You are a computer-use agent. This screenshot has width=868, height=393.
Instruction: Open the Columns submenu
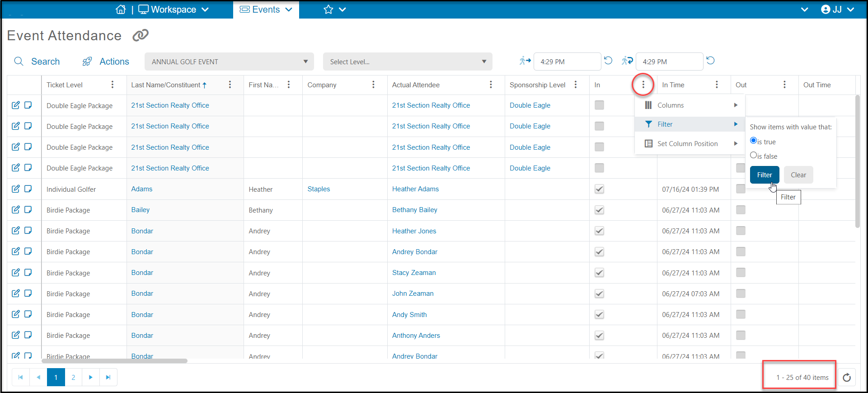point(690,105)
